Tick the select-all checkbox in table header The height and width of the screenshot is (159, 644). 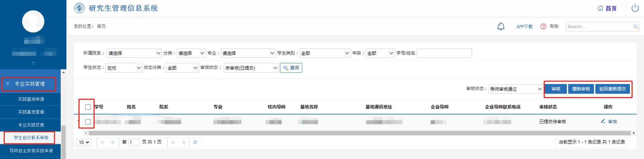[x=88, y=107]
